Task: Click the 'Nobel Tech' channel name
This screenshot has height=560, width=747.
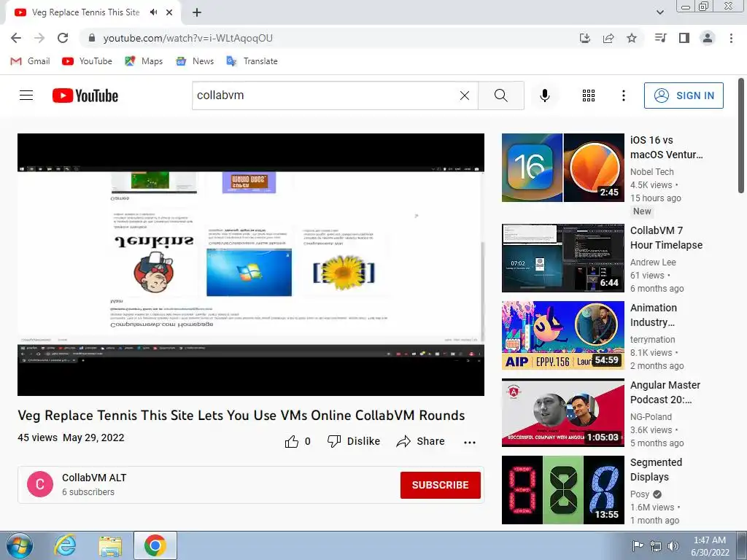Action: tap(651, 171)
